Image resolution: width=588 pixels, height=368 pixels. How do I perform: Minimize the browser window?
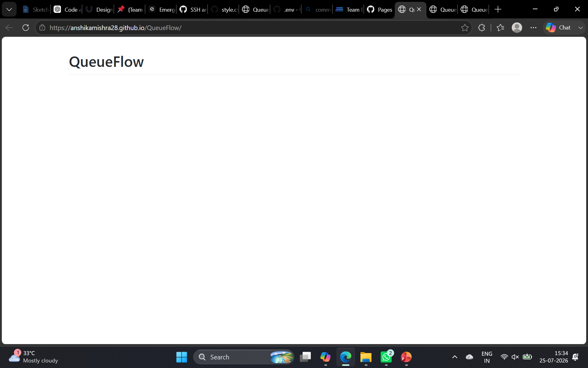[535, 9]
